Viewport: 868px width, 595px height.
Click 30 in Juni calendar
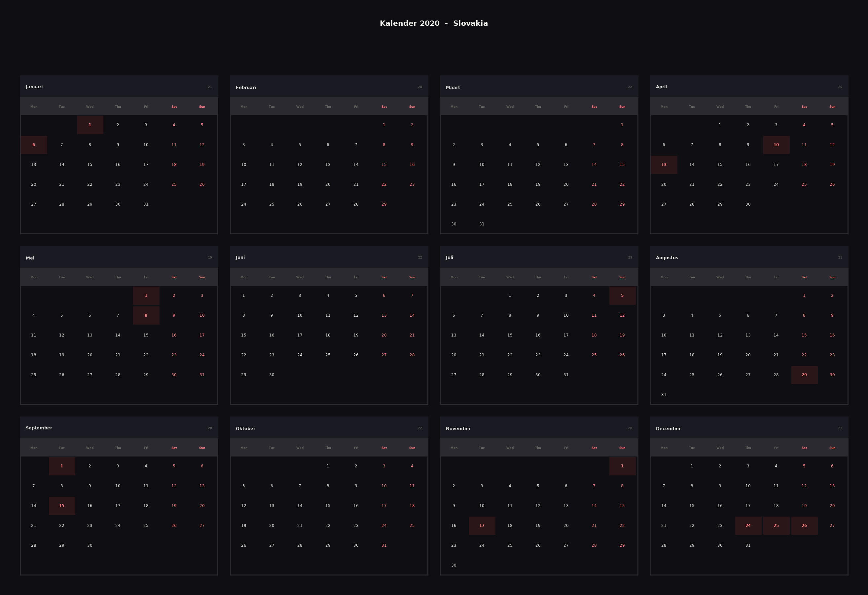(x=272, y=375)
